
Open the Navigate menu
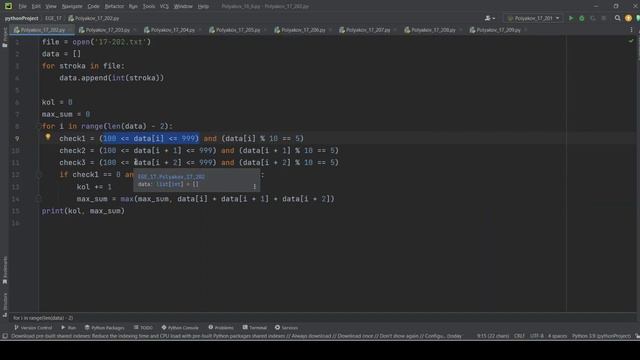coord(72,7)
